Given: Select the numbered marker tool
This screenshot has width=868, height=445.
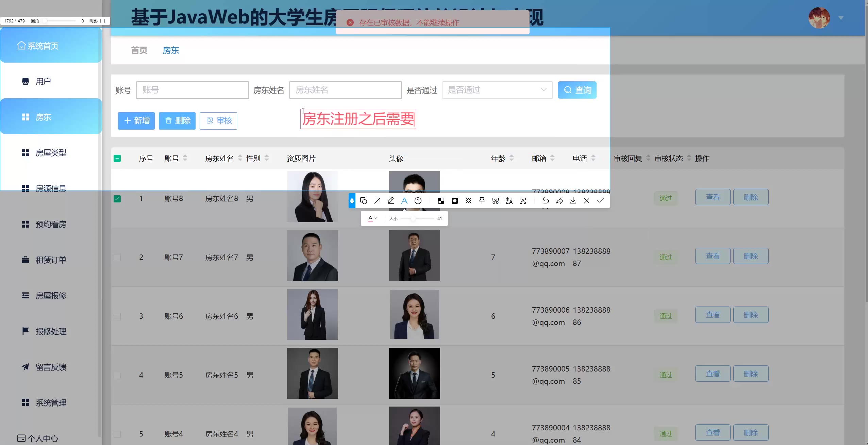Looking at the screenshot, I should pos(418,201).
